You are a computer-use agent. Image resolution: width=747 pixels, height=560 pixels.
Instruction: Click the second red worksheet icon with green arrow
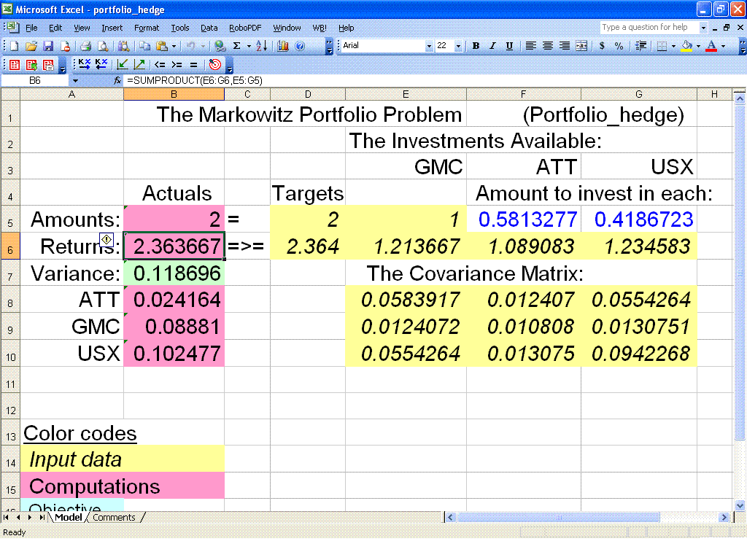click(32, 65)
